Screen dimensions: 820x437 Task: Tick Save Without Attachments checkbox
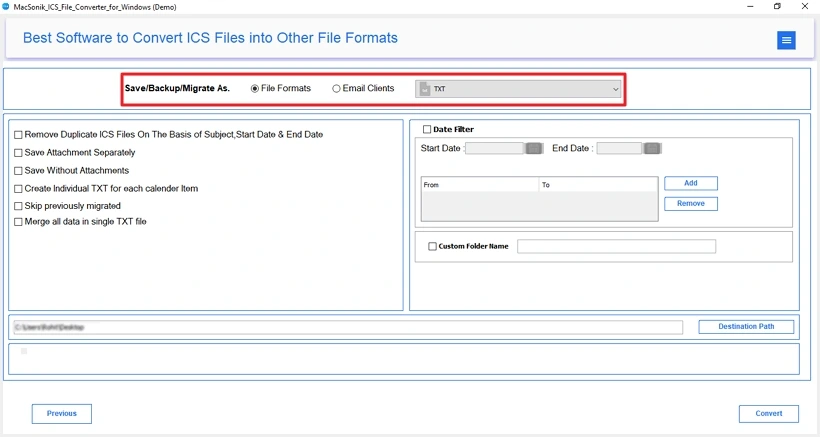click(18, 171)
